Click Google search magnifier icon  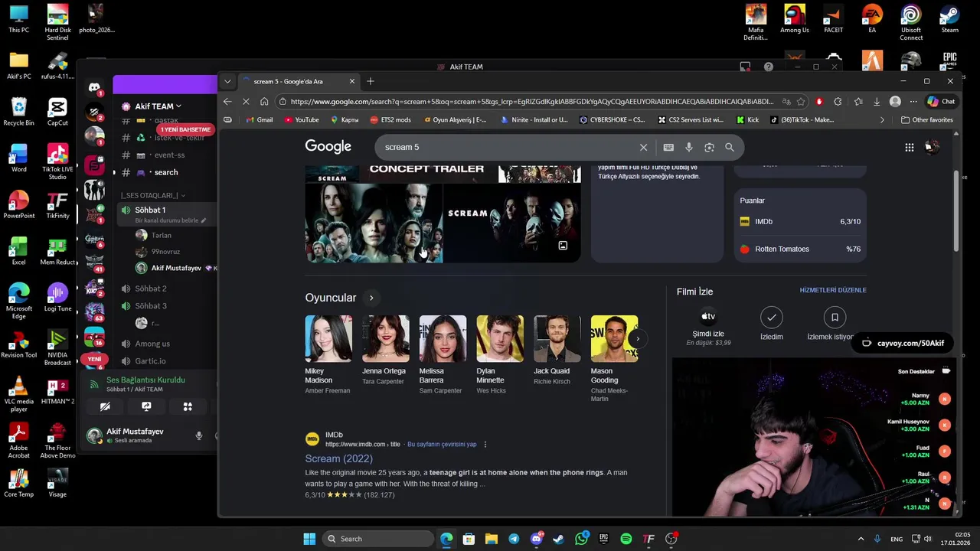pos(729,147)
